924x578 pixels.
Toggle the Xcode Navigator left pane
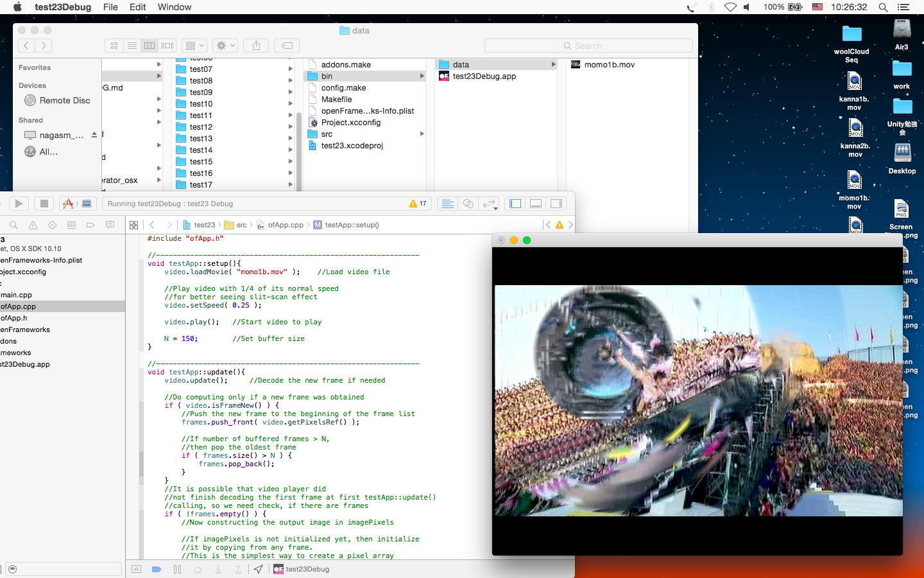515,204
